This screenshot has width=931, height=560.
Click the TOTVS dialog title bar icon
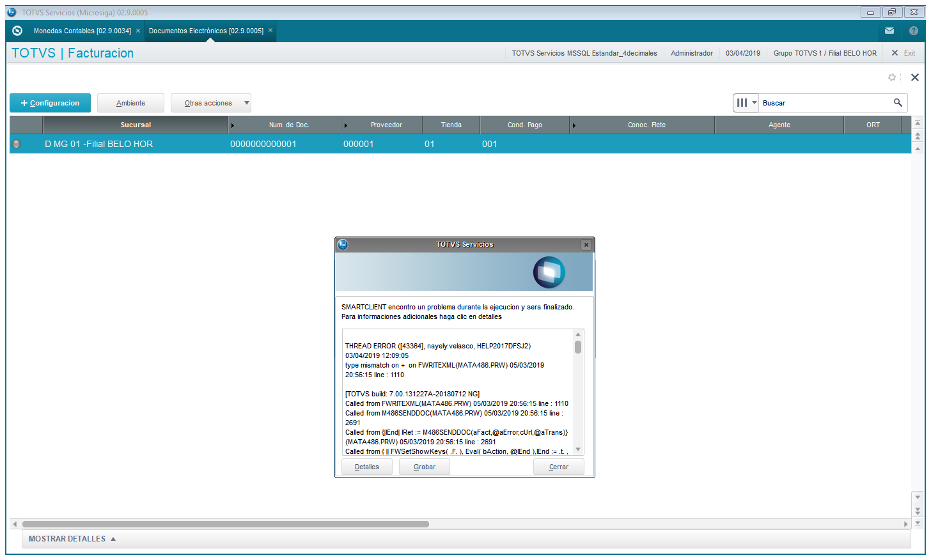point(343,245)
